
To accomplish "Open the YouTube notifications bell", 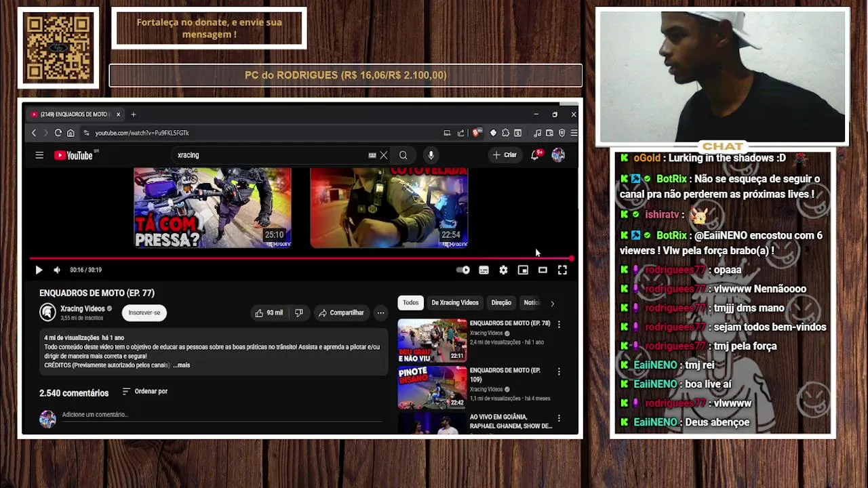I will point(535,155).
